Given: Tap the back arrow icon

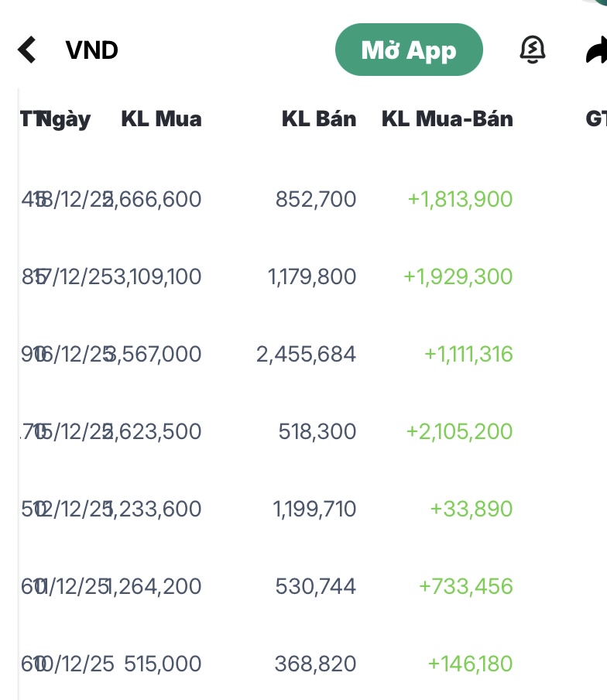Looking at the screenshot, I should [27, 50].
